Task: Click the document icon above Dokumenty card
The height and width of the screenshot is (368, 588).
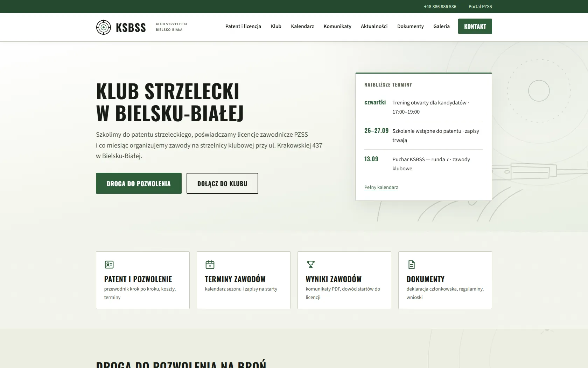Action: [x=412, y=265]
